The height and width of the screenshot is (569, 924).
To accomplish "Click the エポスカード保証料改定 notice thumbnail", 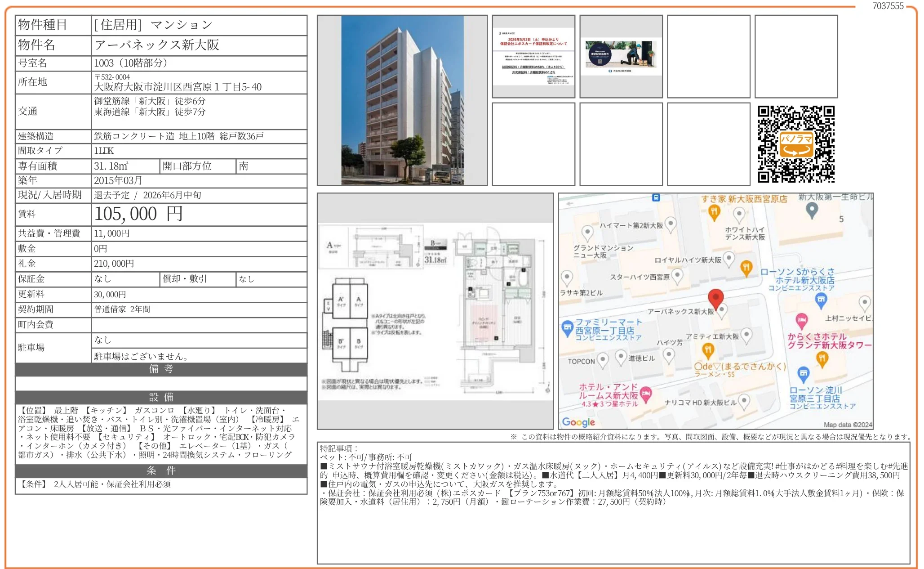I will (533, 56).
